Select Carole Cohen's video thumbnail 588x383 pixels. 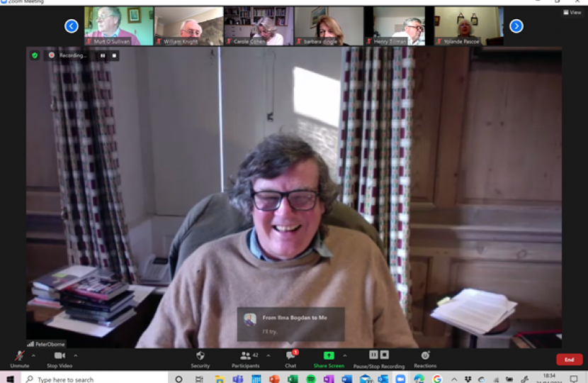click(259, 26)
